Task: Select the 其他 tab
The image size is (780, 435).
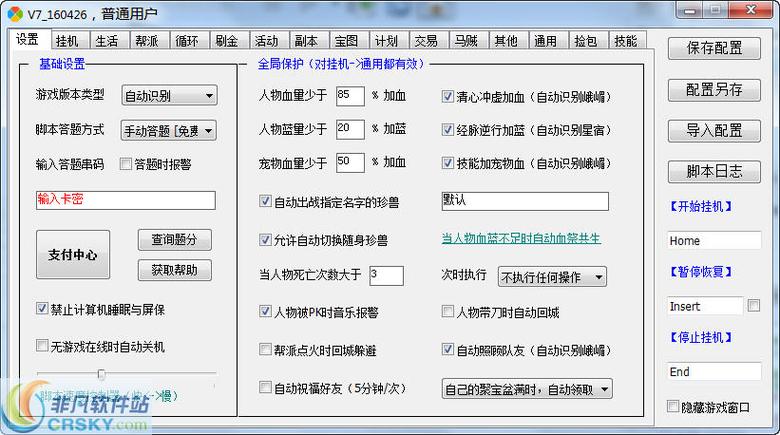Action: [509, 40]
